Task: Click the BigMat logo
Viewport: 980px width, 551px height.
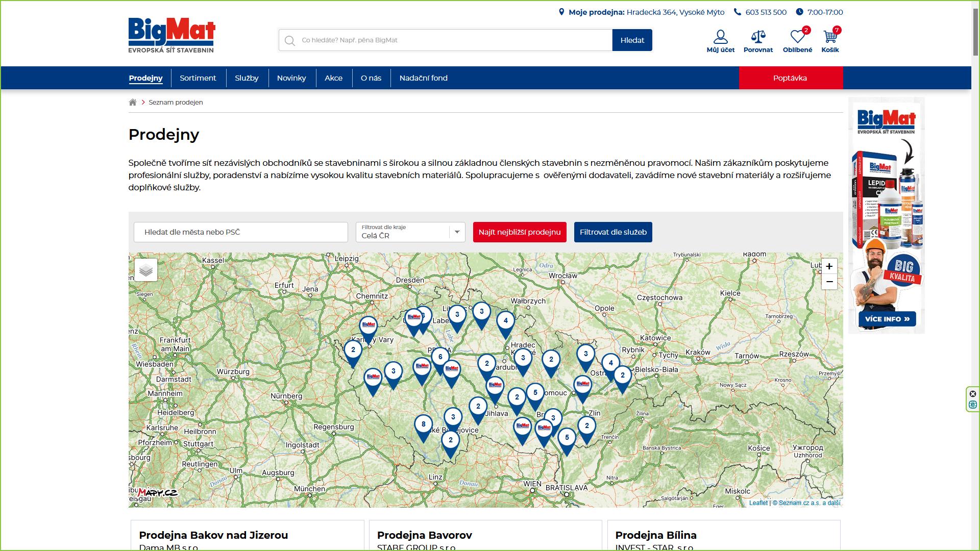Action: click(x=171, y=35)
